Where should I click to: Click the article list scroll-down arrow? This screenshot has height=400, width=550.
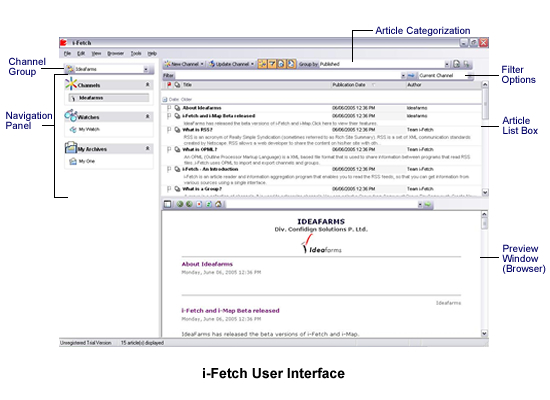(x=485, y=192)
